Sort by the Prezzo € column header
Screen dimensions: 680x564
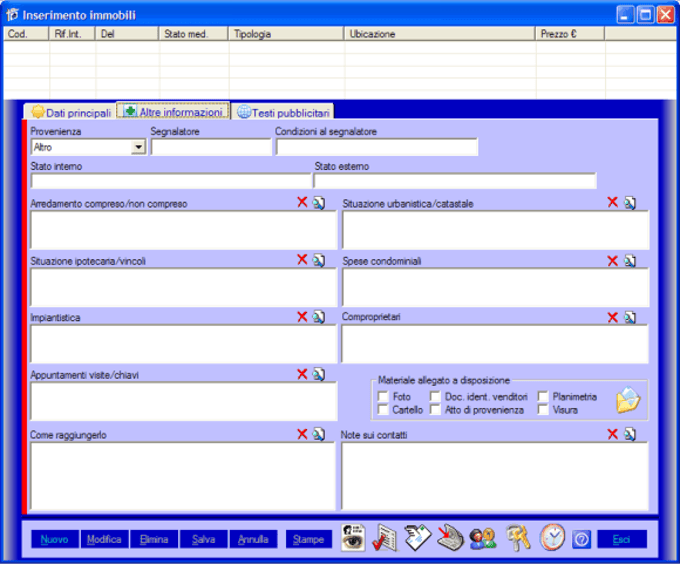570,34
